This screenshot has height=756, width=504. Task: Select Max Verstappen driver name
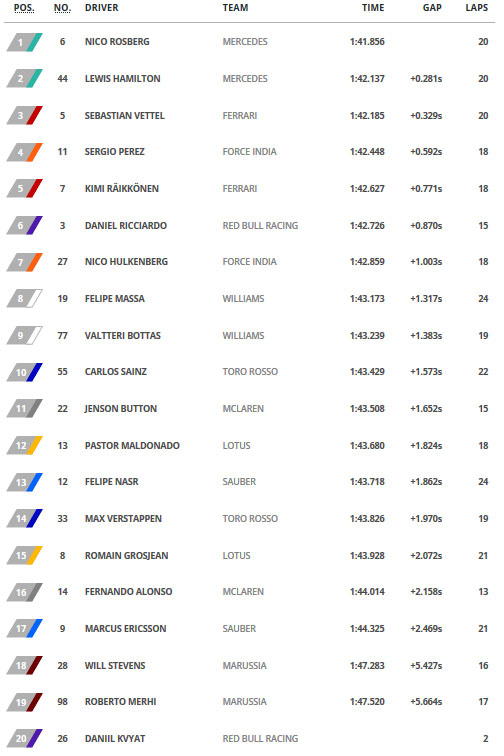click(x=123, y=519)
